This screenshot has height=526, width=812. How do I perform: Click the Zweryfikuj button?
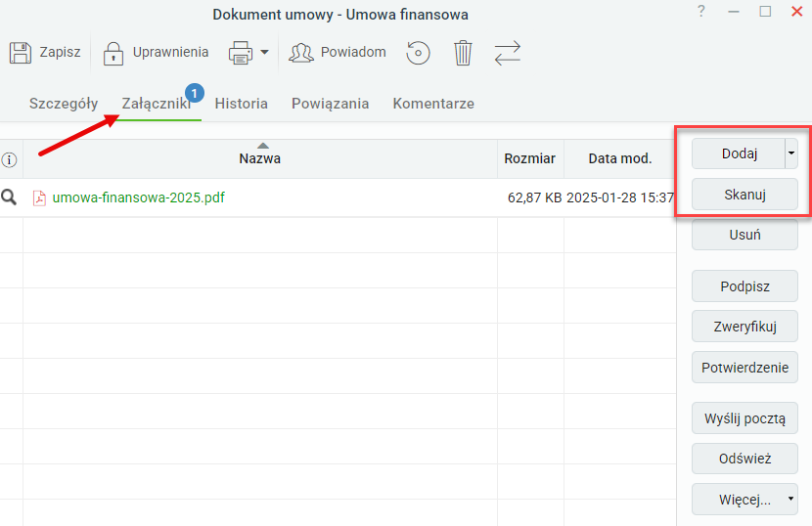pos(744,327)
